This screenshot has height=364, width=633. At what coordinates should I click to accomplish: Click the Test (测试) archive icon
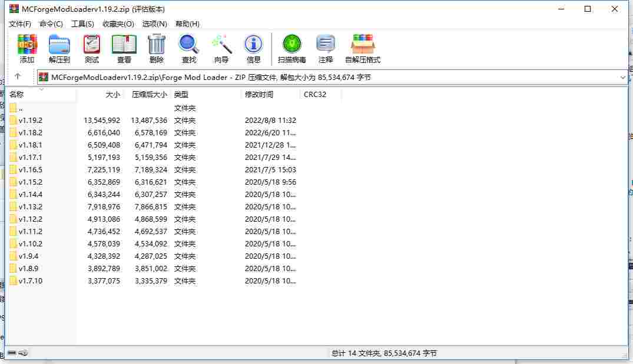(x=92, y=44)
